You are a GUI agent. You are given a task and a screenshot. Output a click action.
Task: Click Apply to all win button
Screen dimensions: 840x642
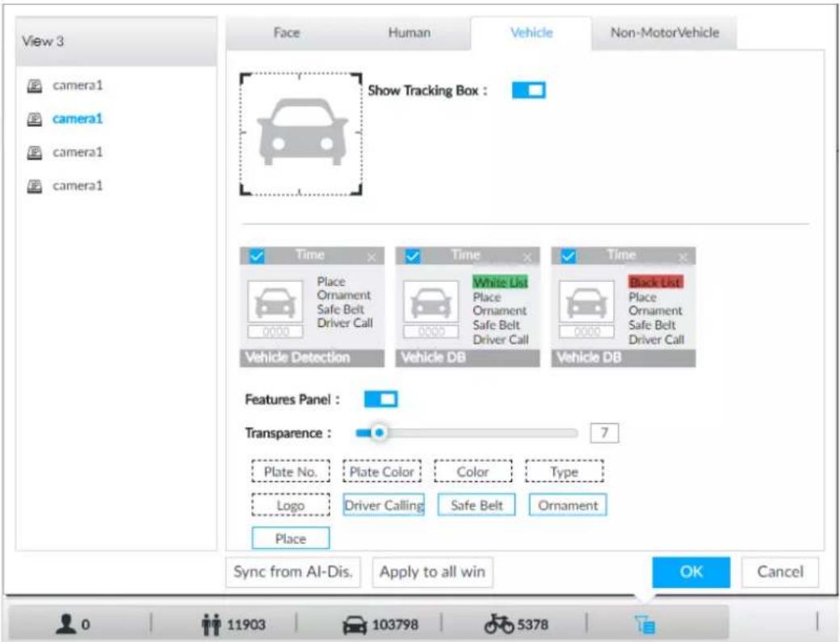[432, 572]
